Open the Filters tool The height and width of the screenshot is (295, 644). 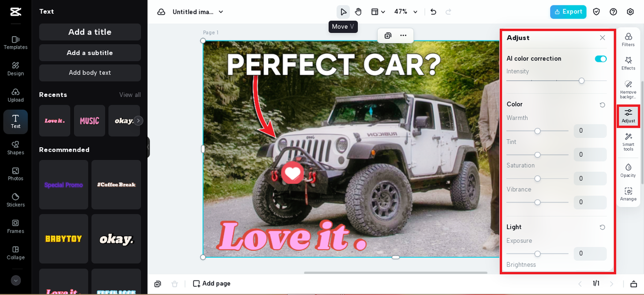pyautogui.click(x=628, y=40)
